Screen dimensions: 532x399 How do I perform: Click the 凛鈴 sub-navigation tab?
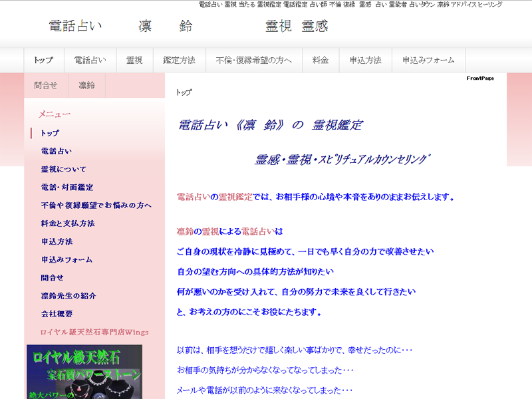[87, 85]
